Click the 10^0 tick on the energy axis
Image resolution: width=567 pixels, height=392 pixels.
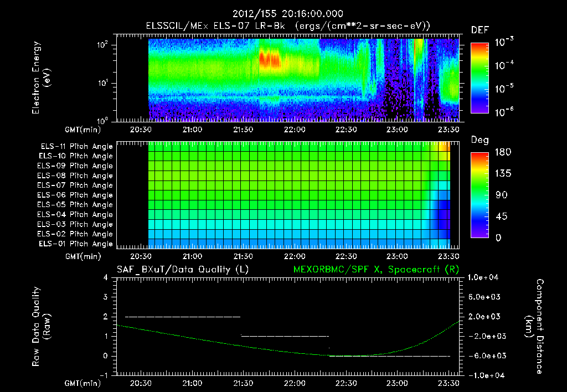pos(102,120)
